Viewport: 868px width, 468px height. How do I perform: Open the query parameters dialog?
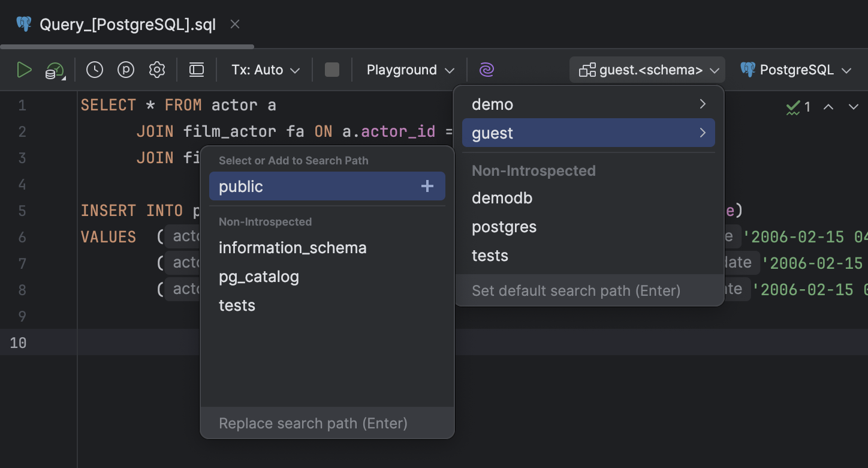tap(125, 70)
